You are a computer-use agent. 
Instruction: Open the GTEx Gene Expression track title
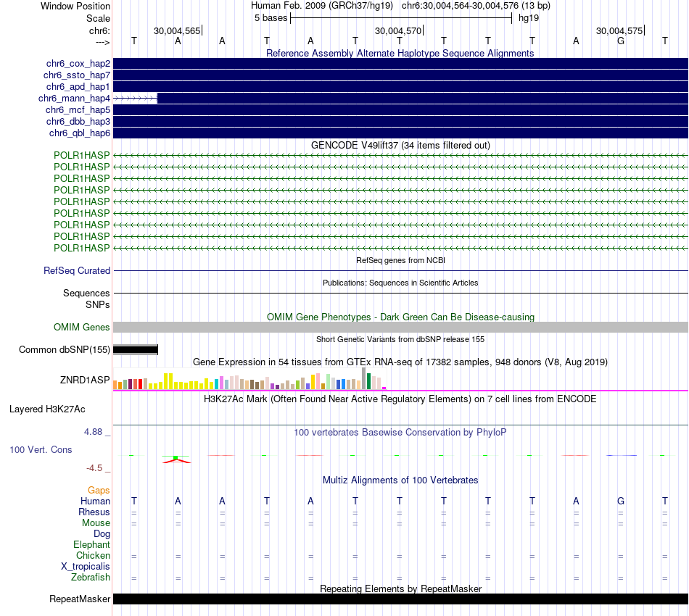point(400,362)
